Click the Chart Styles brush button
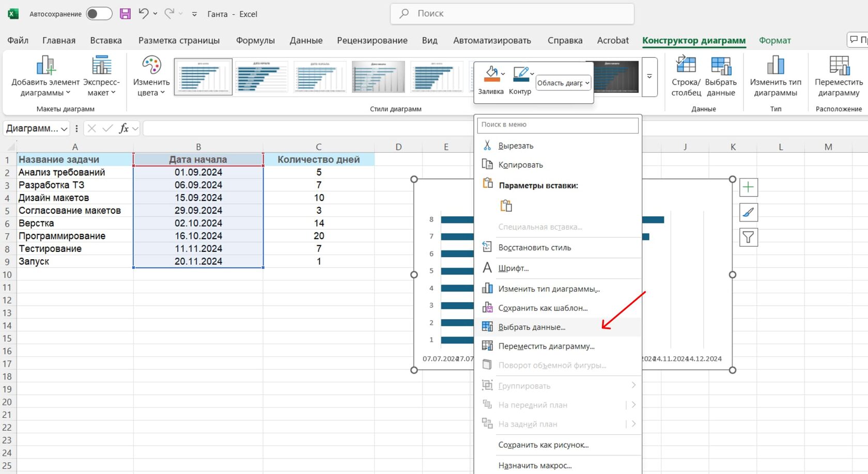The image size is (868, 474). [x=749, y=212]
